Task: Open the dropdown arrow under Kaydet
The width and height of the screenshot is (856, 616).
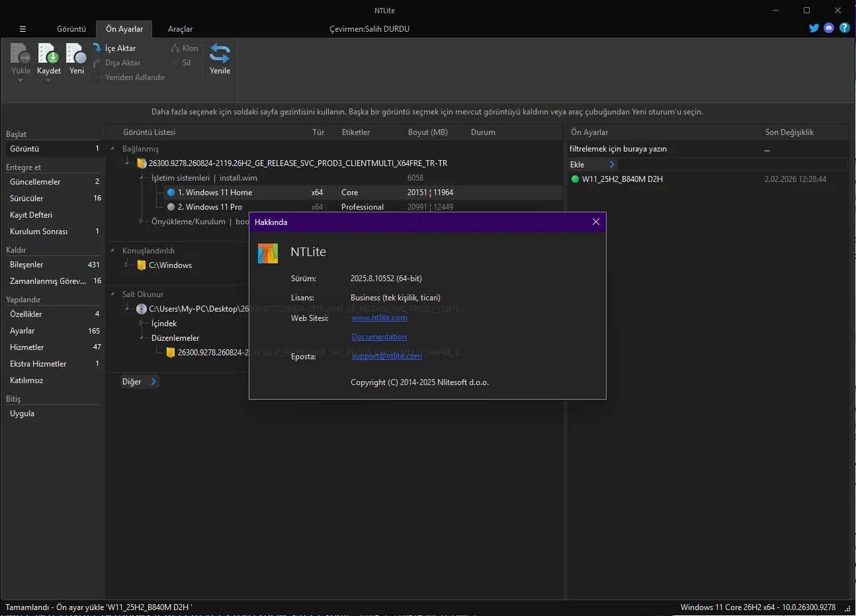Action: [x=48, y=80]
